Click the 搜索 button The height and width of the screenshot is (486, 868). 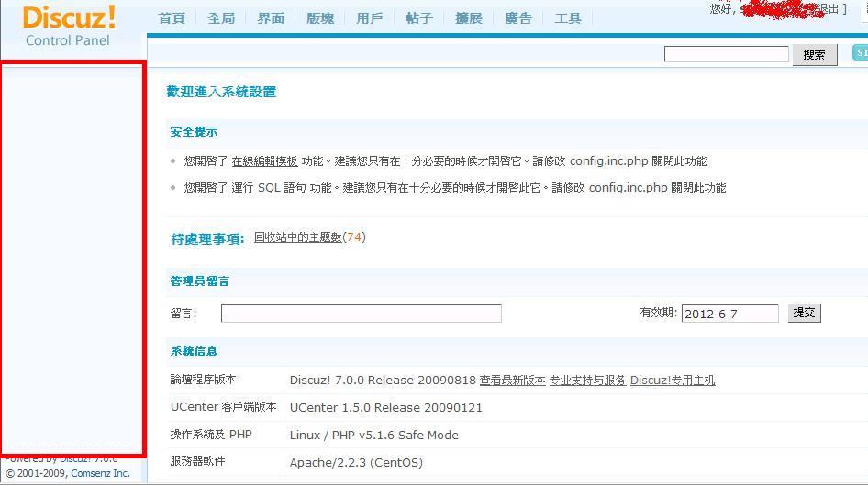[814, 55]
